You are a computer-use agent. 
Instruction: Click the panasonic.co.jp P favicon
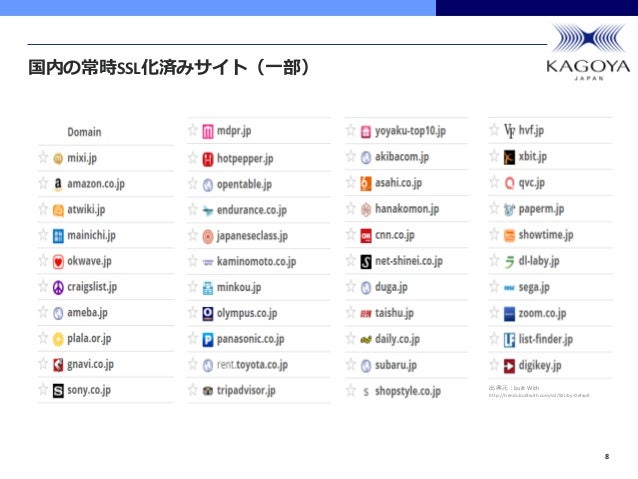(x=208, y=339)
